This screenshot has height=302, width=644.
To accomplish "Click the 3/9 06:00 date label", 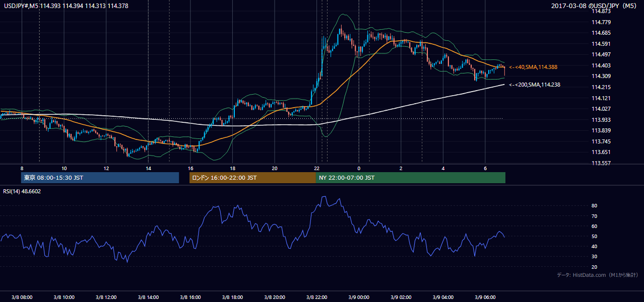I will [x=485, y=297].
